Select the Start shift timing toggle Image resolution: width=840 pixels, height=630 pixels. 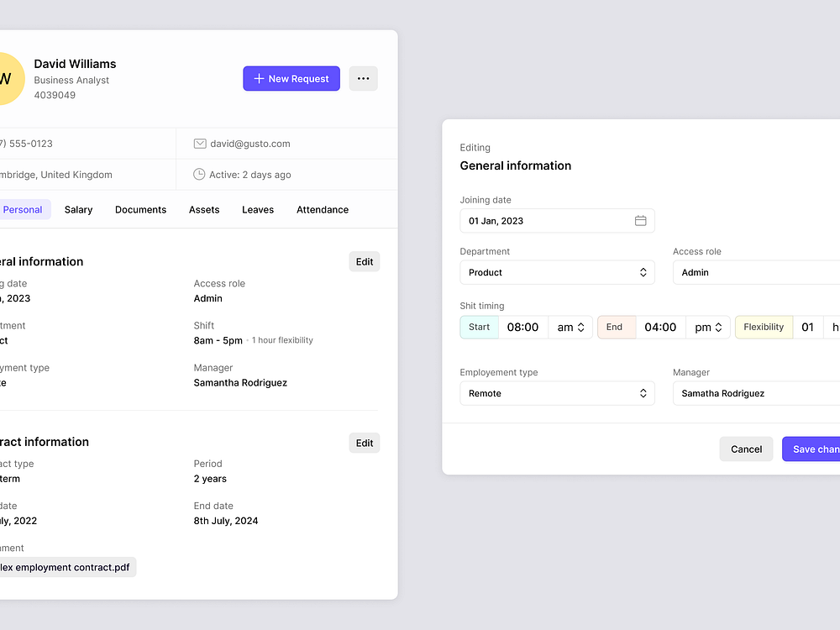479,327
